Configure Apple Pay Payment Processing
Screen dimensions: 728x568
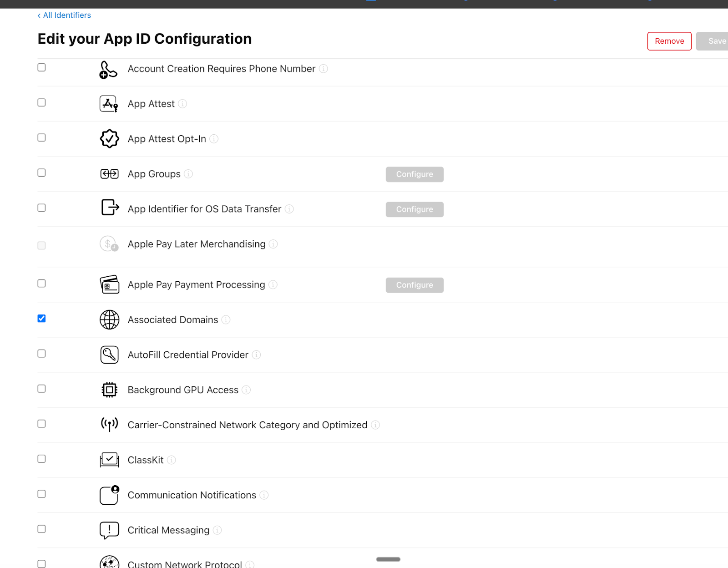[414, 284]
